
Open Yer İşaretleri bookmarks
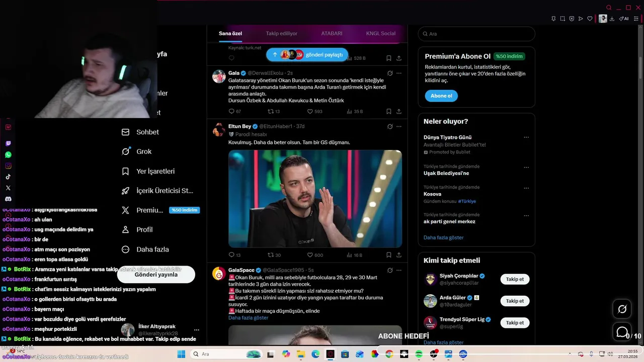coord(148,171)
